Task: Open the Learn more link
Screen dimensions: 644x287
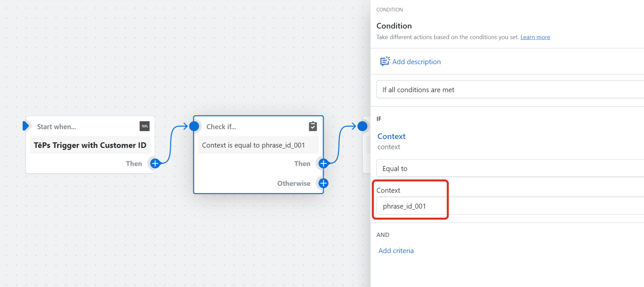Action: (x=535, y=37)
